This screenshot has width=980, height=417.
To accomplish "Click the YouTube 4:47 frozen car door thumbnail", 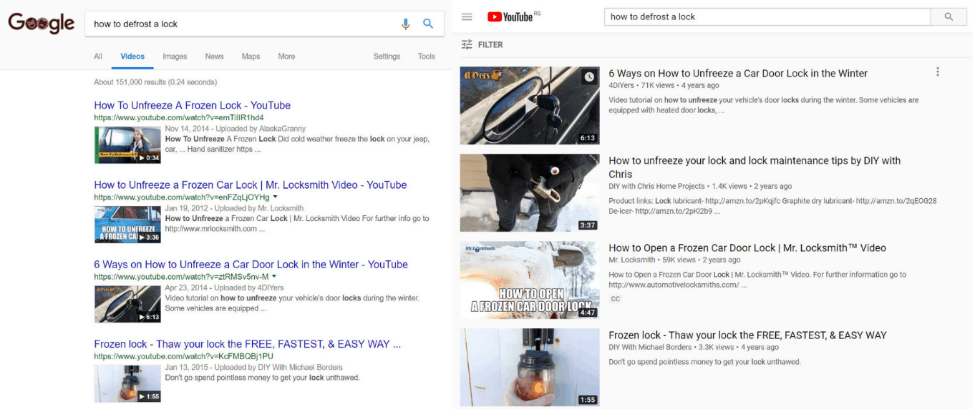I will 530,280.
